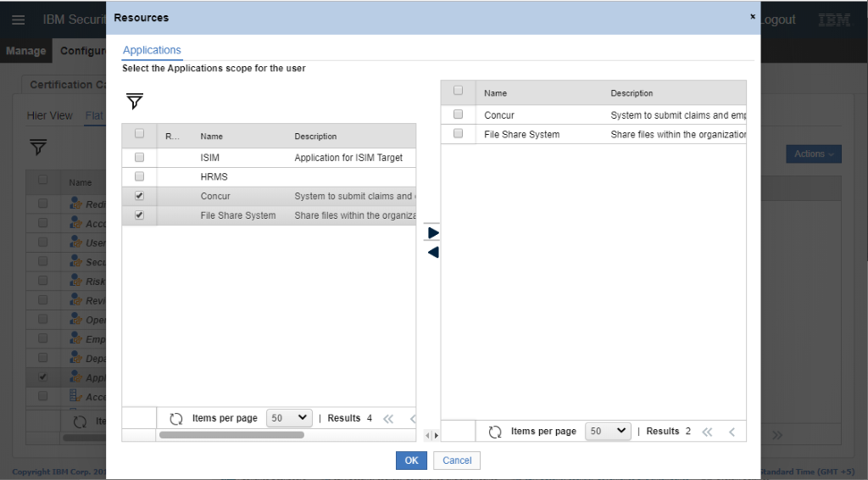
Task: Toggle select-all checkbox in left applications table
Action: pos(140,133)
